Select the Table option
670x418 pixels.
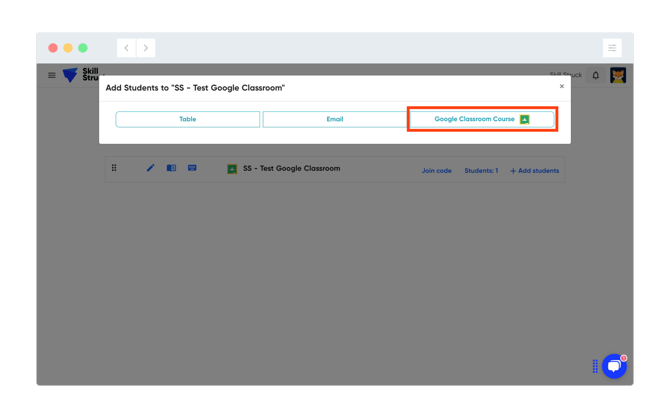click(x=187, y=119)
